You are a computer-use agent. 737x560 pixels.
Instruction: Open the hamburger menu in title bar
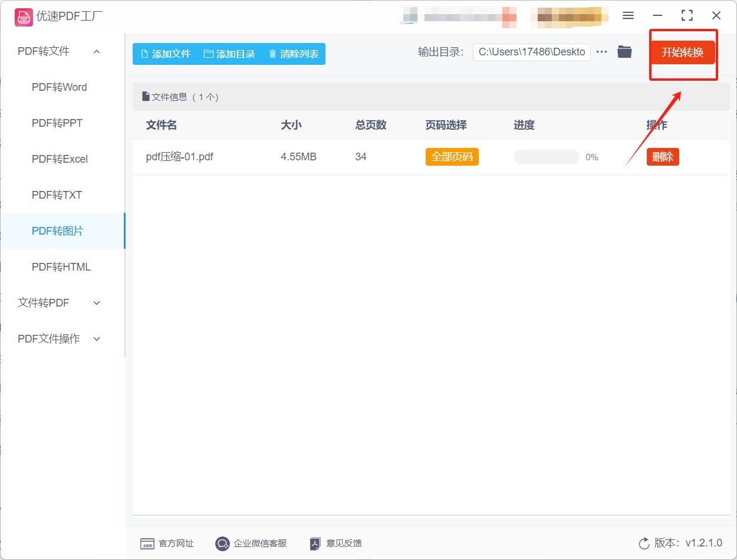tap(628, 16)
